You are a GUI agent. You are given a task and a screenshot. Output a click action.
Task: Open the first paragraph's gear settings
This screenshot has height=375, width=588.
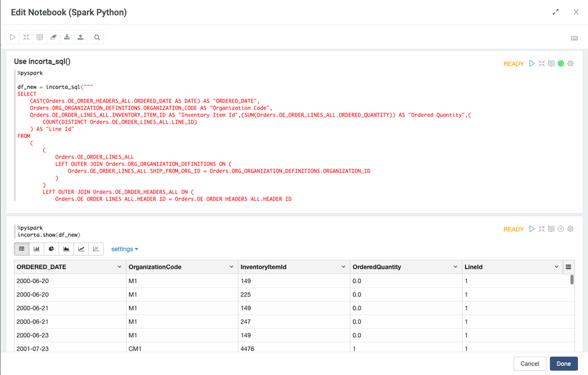point(570,64)
